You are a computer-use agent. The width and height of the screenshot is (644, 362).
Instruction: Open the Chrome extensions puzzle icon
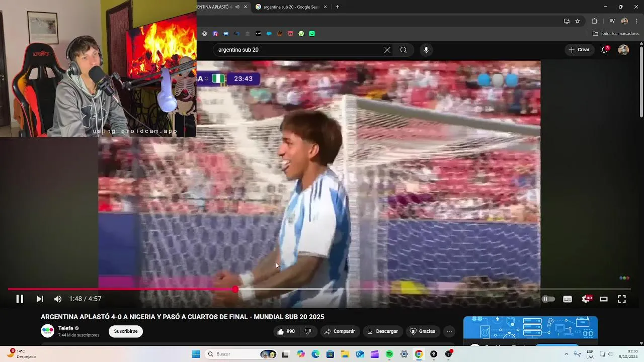click(594, 21)
